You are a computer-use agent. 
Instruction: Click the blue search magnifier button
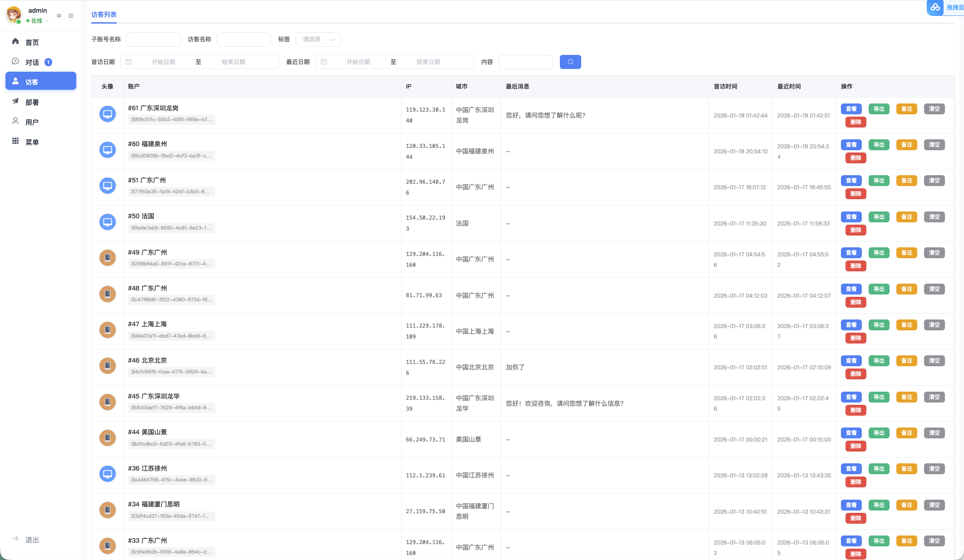click(570, 62)
